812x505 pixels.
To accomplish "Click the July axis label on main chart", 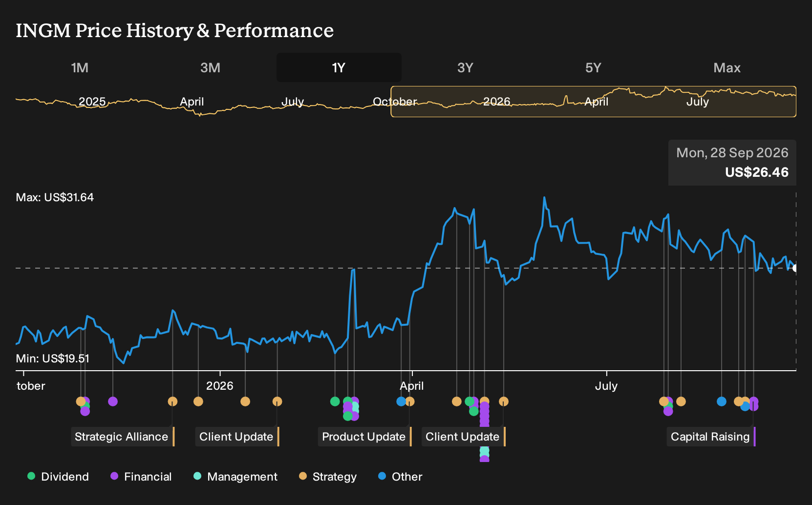I will 606,386.
